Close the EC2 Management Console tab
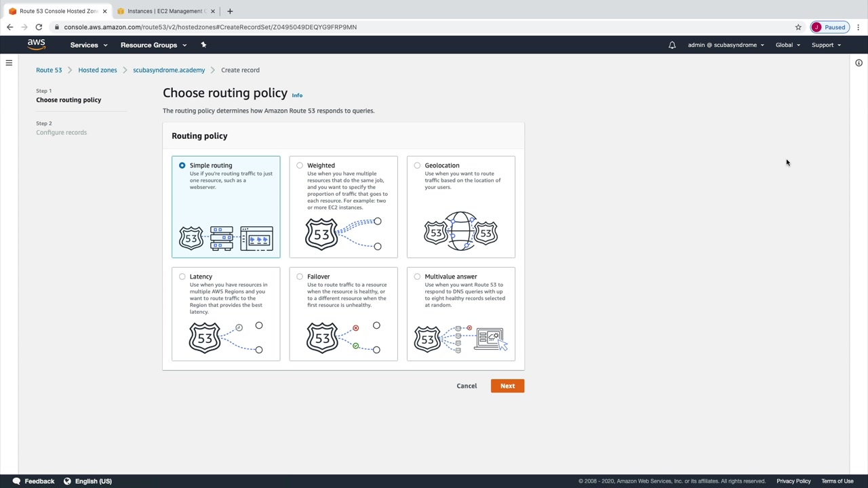The image size is (868, 488). (213, 11)
